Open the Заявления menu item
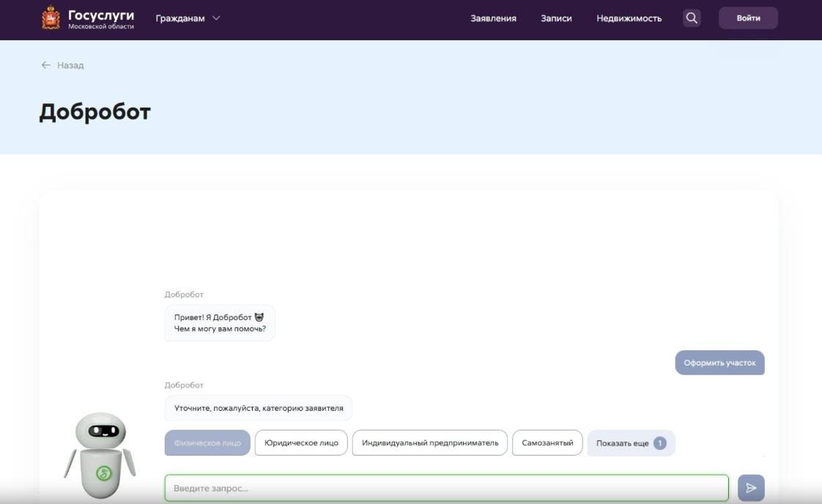The width and height of the screenshot is (822, 504). pos(493,18)
